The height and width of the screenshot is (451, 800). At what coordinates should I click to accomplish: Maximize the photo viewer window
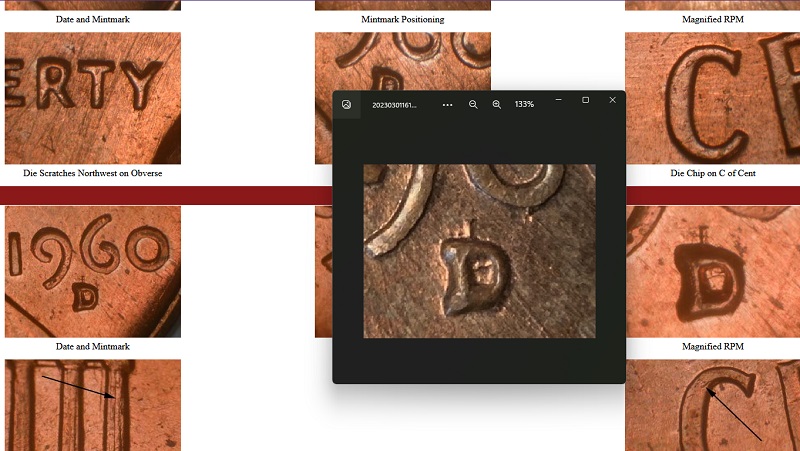click(586, 100)
